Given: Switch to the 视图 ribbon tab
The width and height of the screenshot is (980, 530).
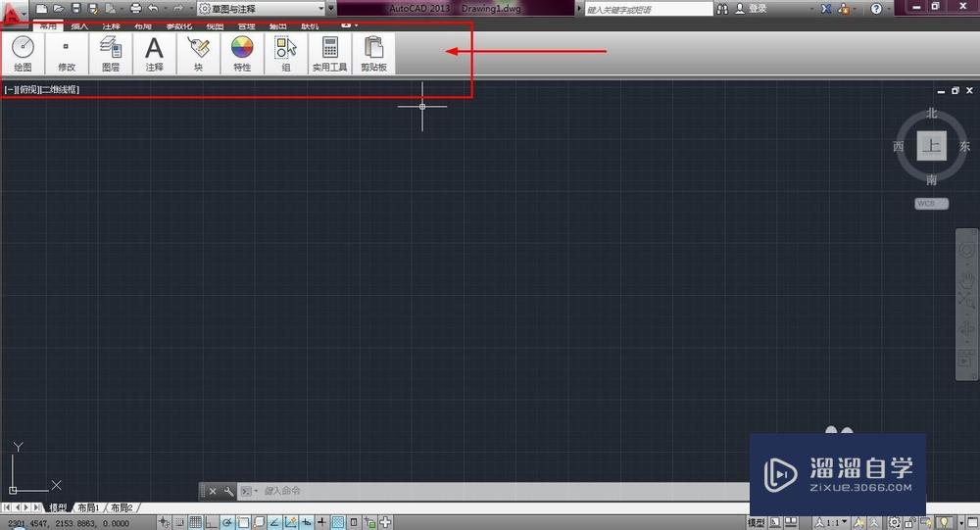Looking at the screenshot, I should coord(215,26).
